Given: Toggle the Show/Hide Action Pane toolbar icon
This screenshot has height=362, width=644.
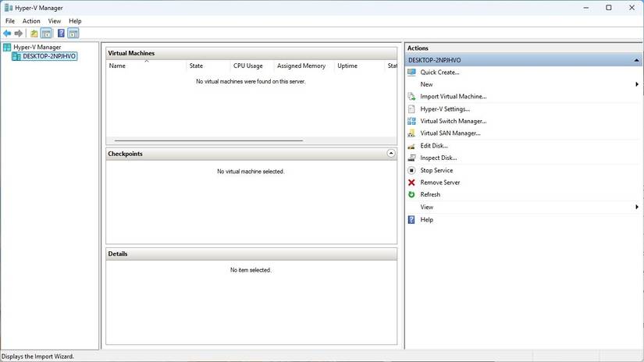Looking at the screenshot, I should [73, 34].
